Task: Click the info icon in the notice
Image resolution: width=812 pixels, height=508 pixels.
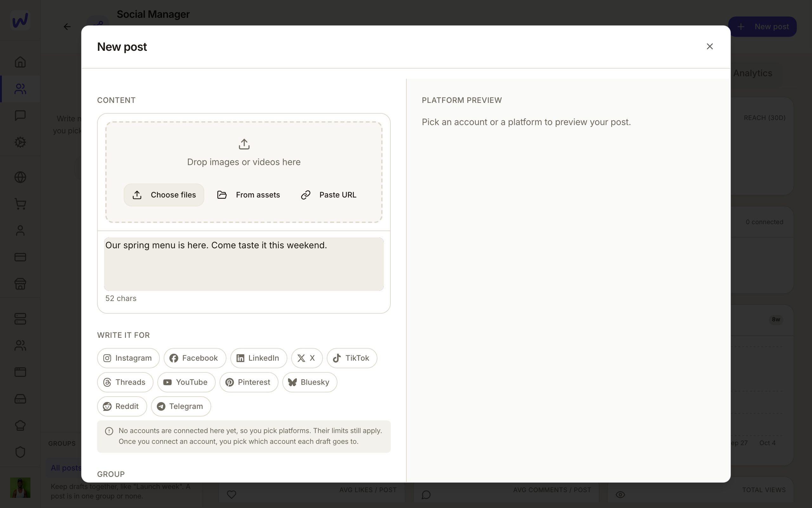Action: [x=109, y=431]
